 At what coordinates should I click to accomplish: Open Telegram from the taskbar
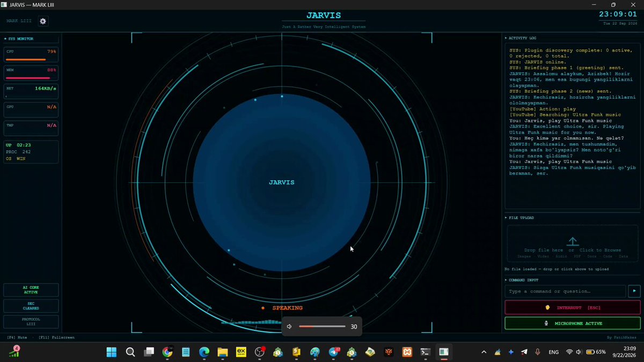[333, 352]
